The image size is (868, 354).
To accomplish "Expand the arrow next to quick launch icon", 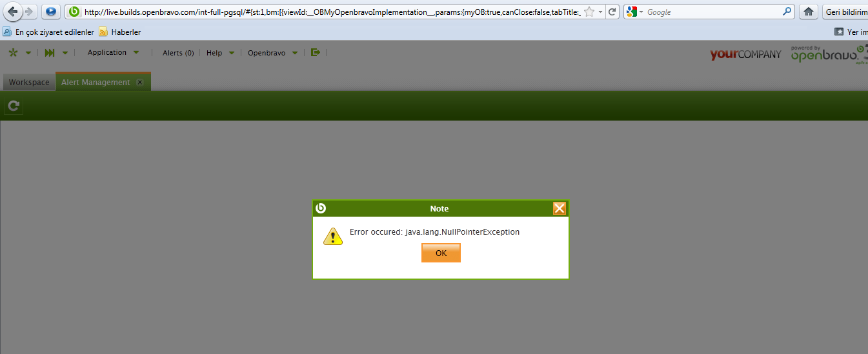I will point(65,53).
